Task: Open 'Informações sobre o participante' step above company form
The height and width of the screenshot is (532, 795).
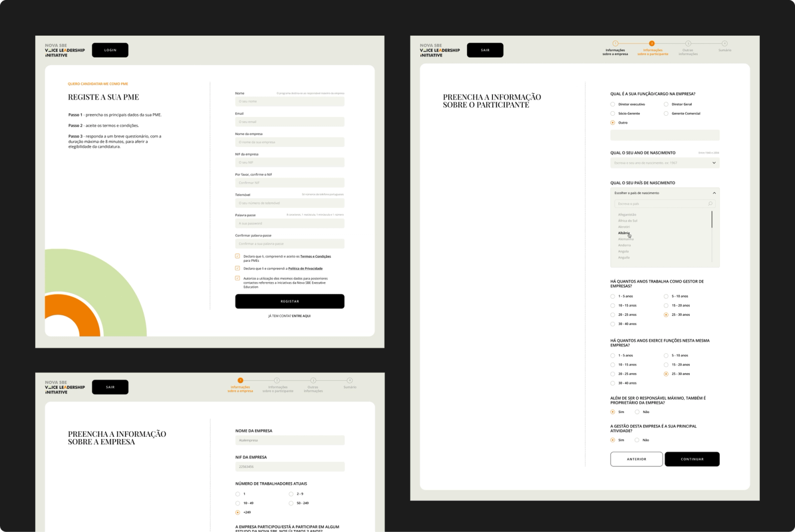Action: pyautogui.click(x=278, y=389)
